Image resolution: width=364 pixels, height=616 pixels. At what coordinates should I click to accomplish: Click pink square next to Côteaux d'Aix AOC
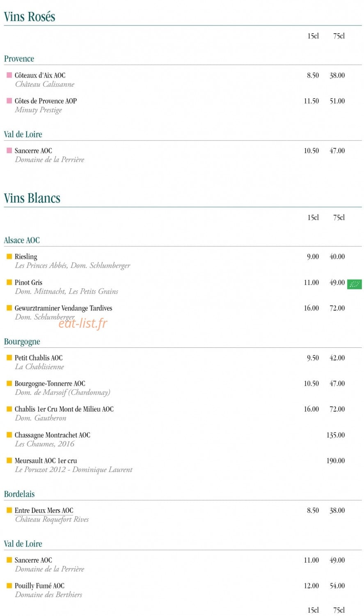coord(9,75)
